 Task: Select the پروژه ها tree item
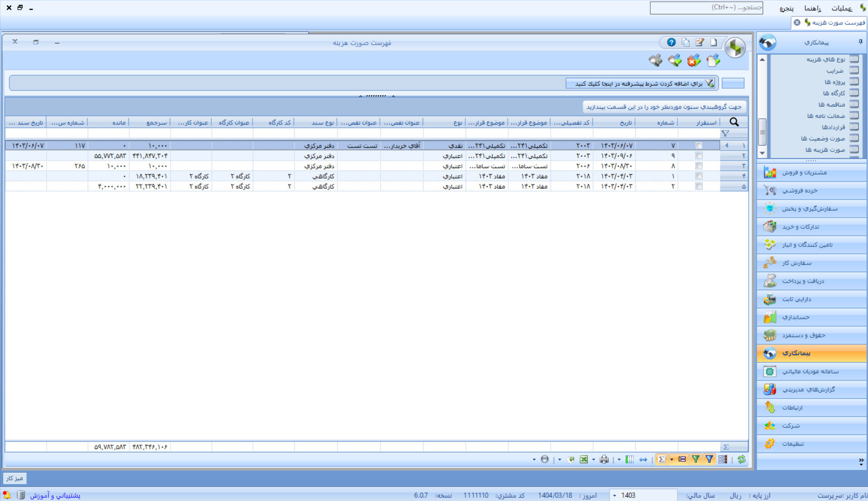click(x=835, y=82)
